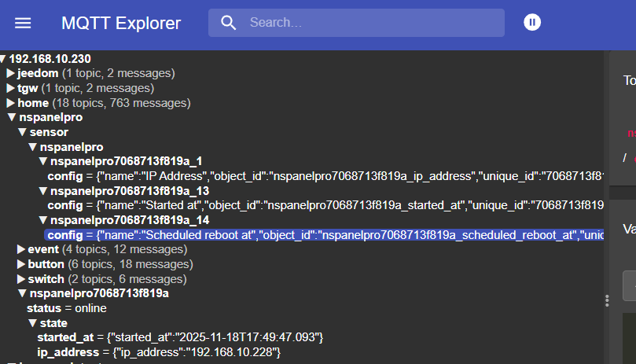Expand the tgw topic
This screenshot has height=364, width=636.
click(x=11, y=88)
